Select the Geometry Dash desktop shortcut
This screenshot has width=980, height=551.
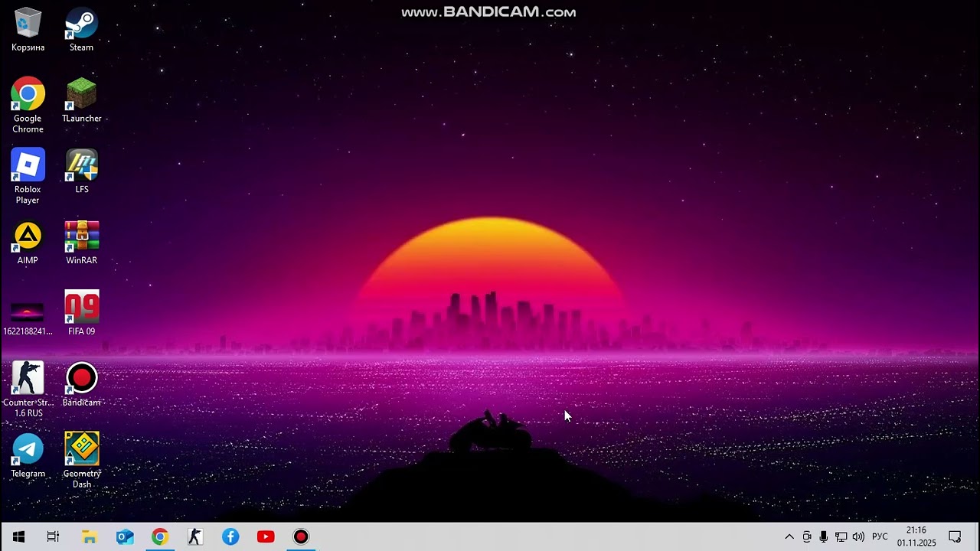[81, 461]
